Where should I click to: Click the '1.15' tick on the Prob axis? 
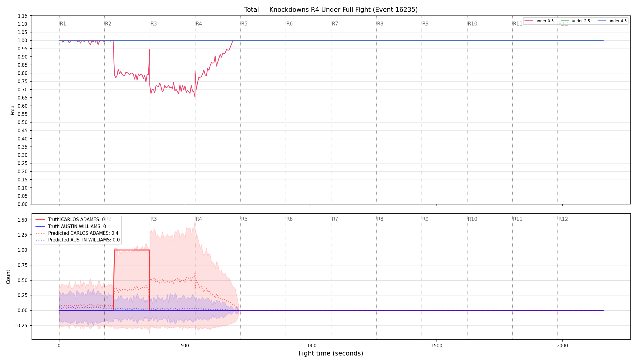22,16
